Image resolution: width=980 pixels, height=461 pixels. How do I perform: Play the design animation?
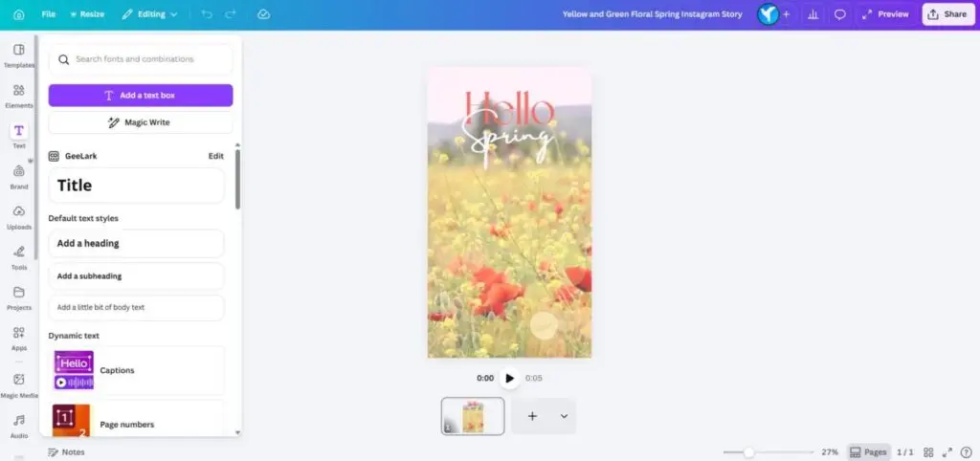(509, 378)
